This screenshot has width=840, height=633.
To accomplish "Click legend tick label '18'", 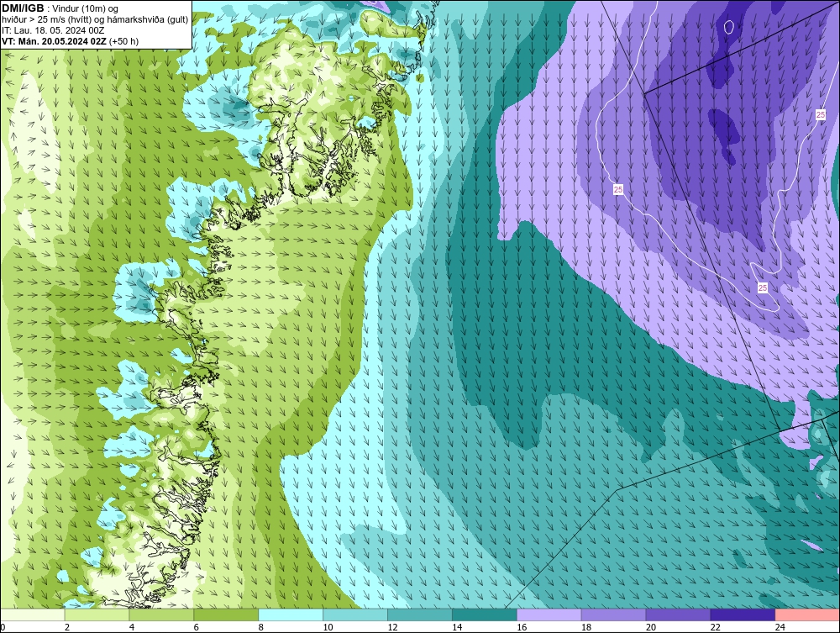I will tap(586, 627).
